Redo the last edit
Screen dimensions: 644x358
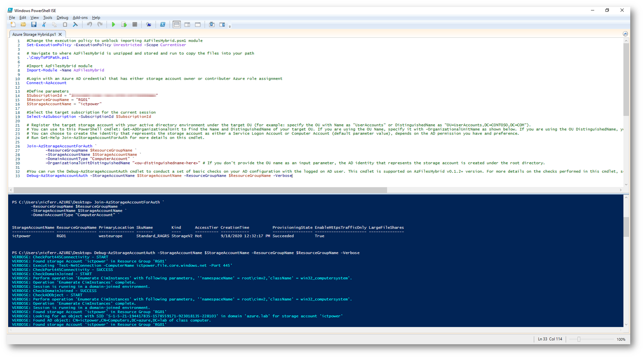click(x=100, y=25)
